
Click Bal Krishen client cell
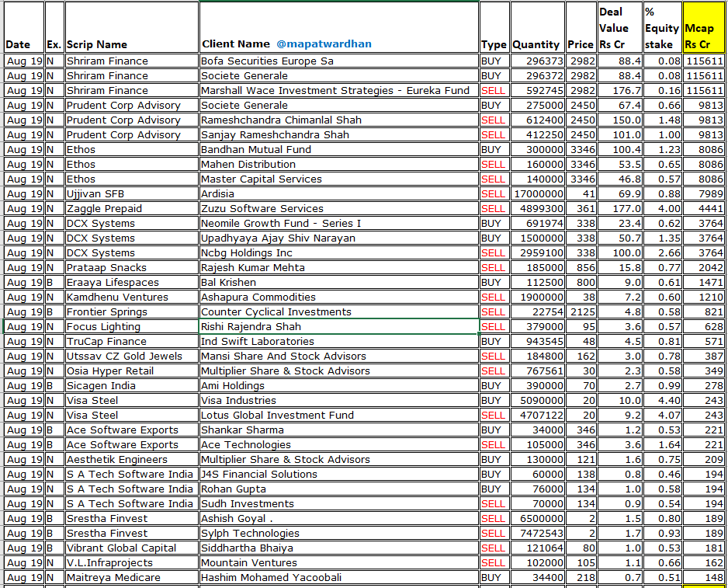coord(339,283)
